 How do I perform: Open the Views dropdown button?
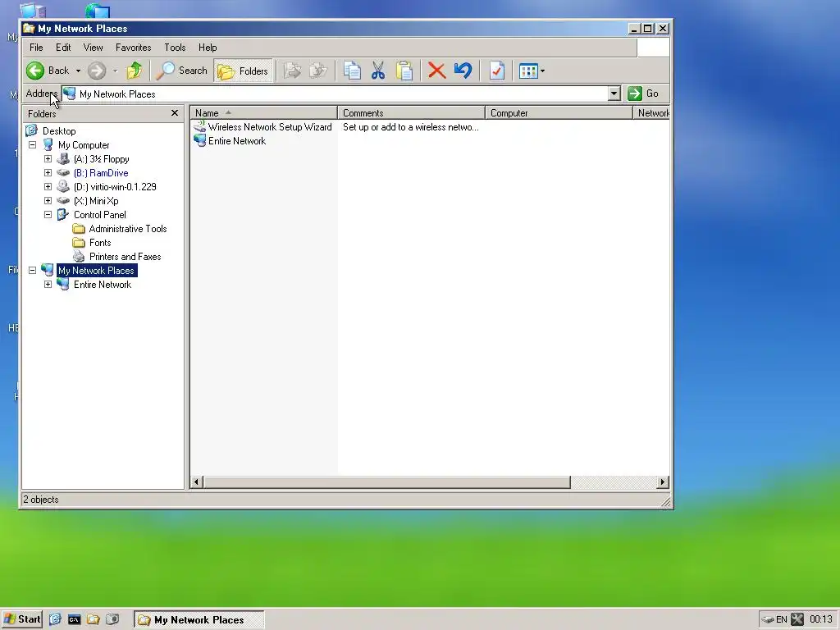532,71
